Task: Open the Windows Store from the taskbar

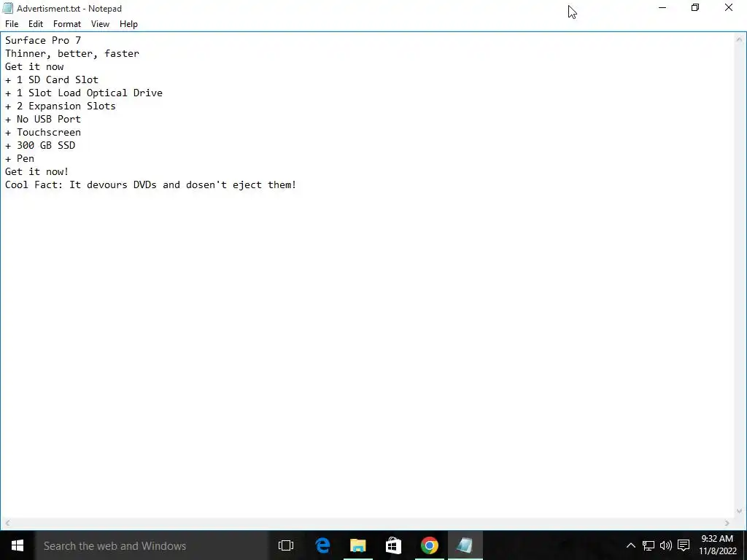Action: [393, 545]
